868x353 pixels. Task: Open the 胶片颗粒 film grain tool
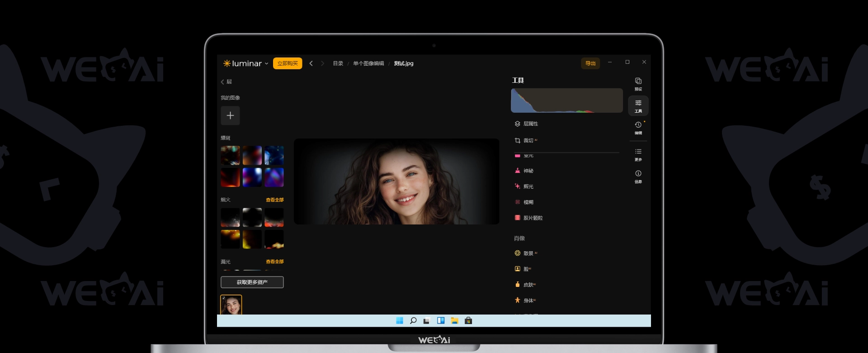tap(528, 218)
